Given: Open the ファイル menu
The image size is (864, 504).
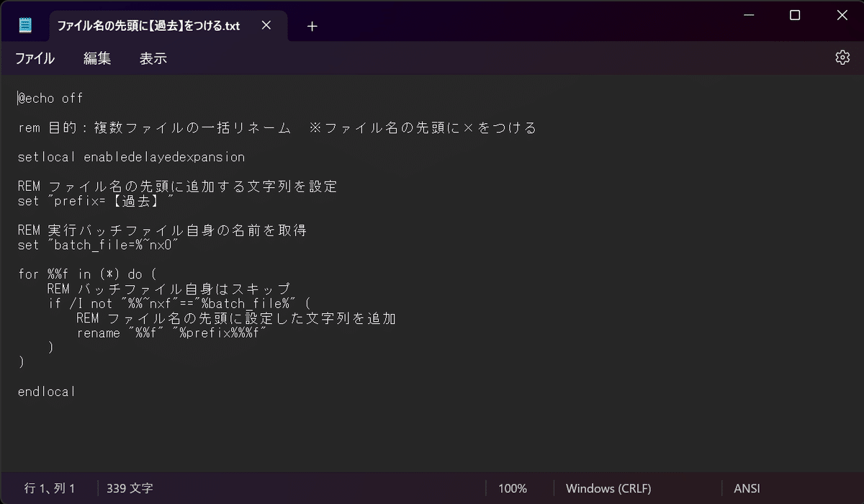Looking at the screenshot, I should (35, 58).
